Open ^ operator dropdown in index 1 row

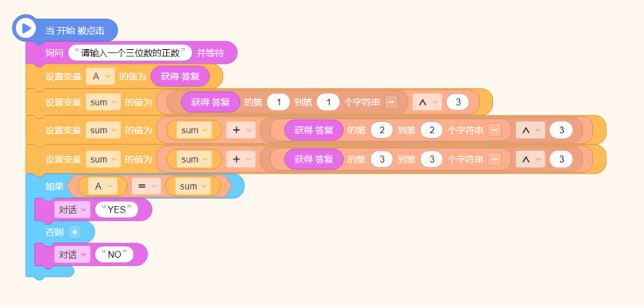426,102
